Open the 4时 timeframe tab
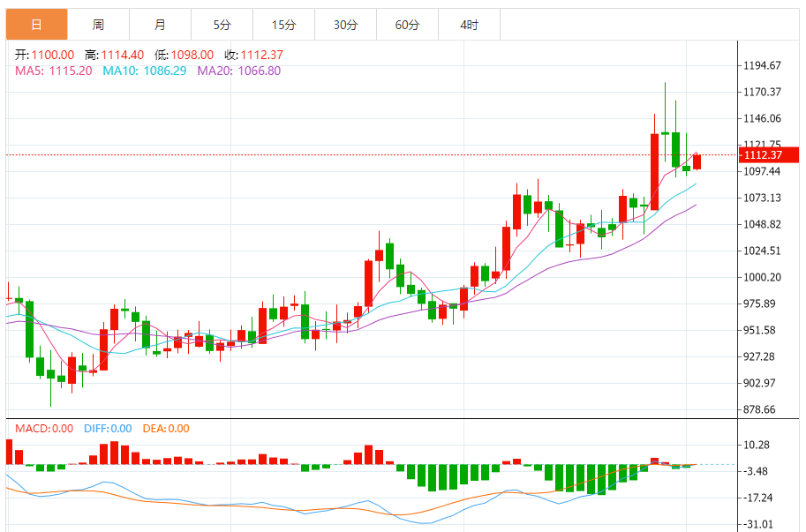This screenshot has width=806, height=532. click(469, 25)
